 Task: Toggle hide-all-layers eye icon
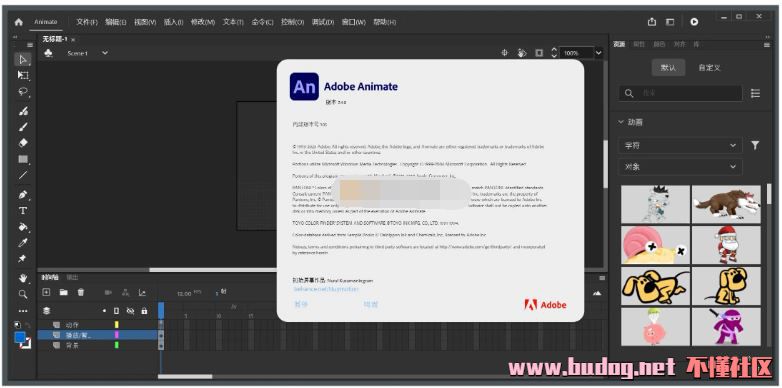[130, 311]
